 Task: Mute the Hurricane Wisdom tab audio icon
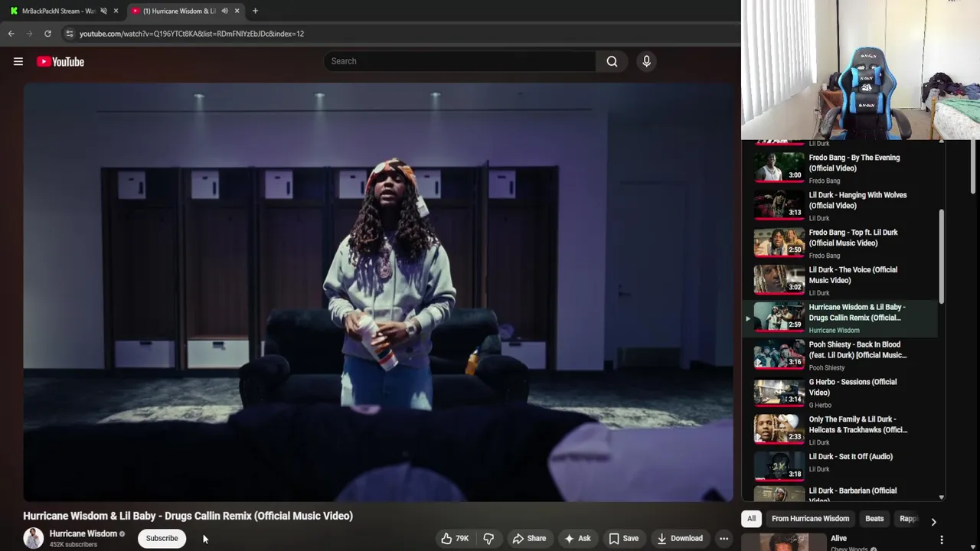(x=224, y=11)
